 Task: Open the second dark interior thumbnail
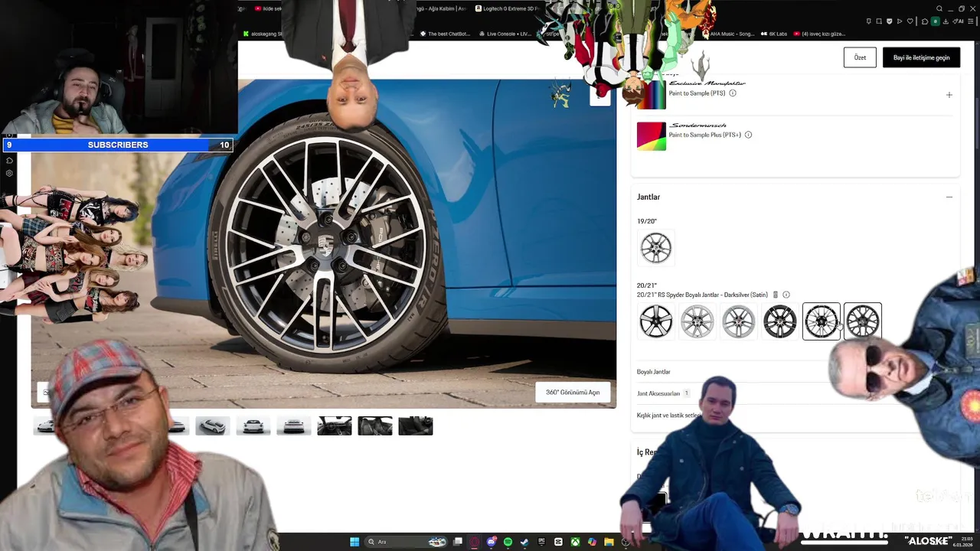coord(375,426)
